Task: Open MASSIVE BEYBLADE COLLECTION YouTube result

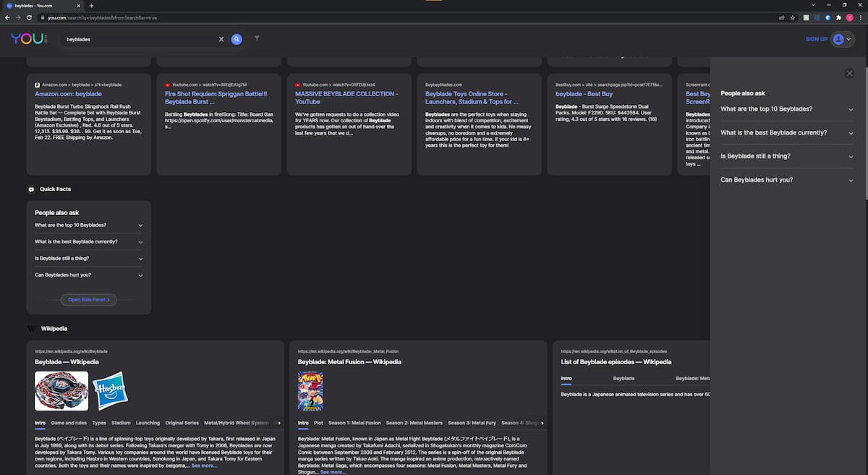Action: click(x=346, y=98)
